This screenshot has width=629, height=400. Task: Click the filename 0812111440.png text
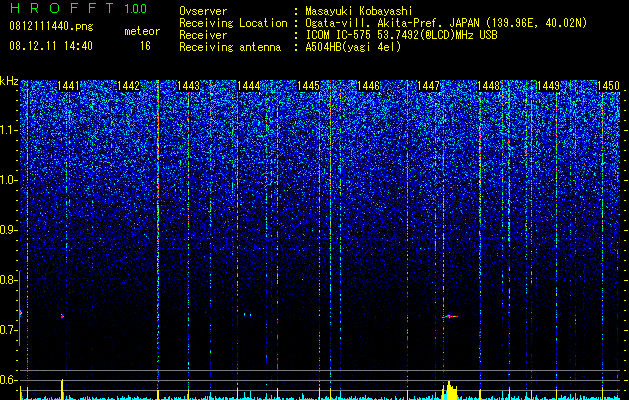51,26
